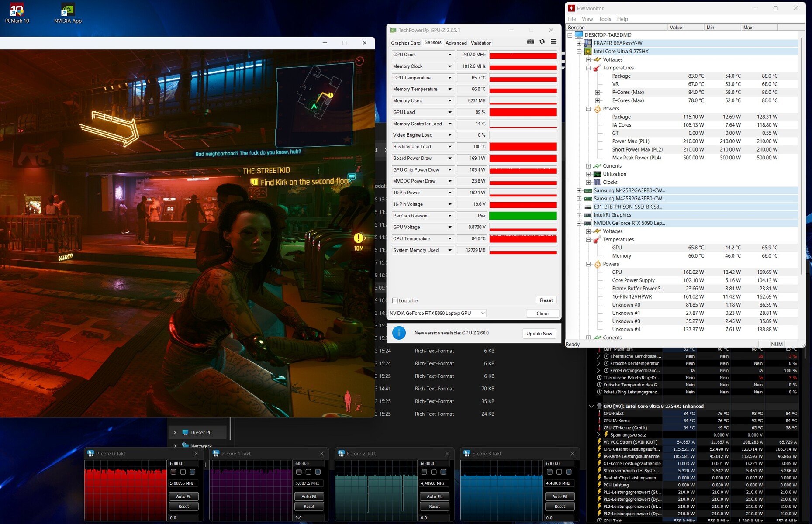The width and height of the screenshot is (812, 524).
Task: Expand the ERAZER X6ARxxxY-W node
Action: 579,43
